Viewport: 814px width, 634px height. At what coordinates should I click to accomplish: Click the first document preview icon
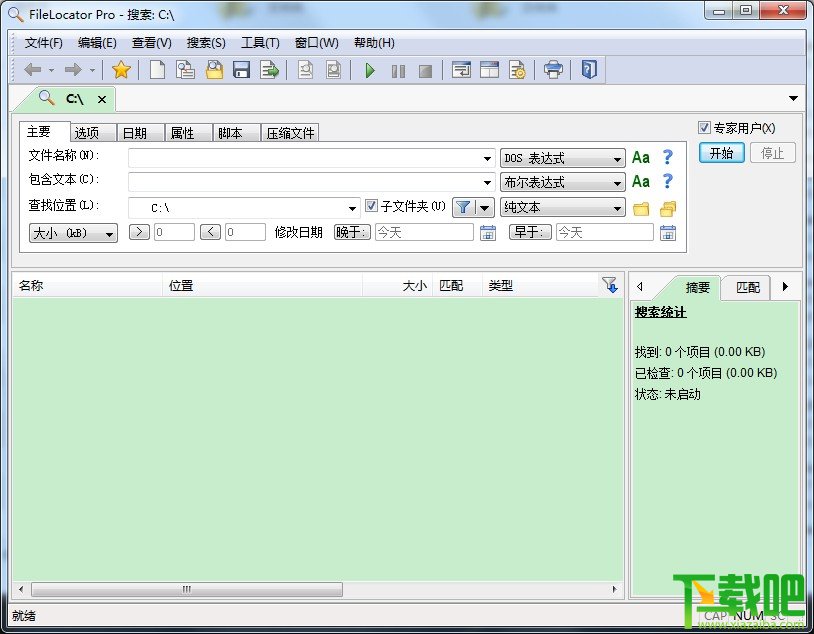[305, 70]
